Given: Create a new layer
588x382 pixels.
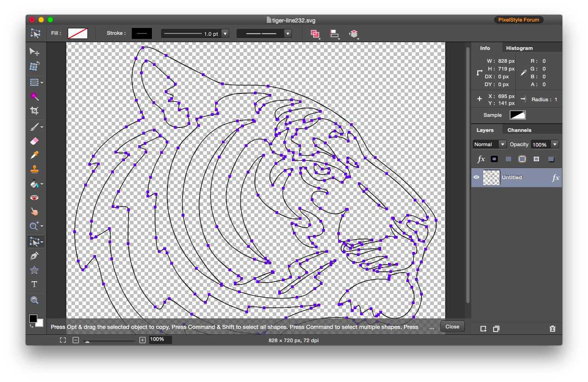Looking at the screenshot, I should (x=483, y=328).
